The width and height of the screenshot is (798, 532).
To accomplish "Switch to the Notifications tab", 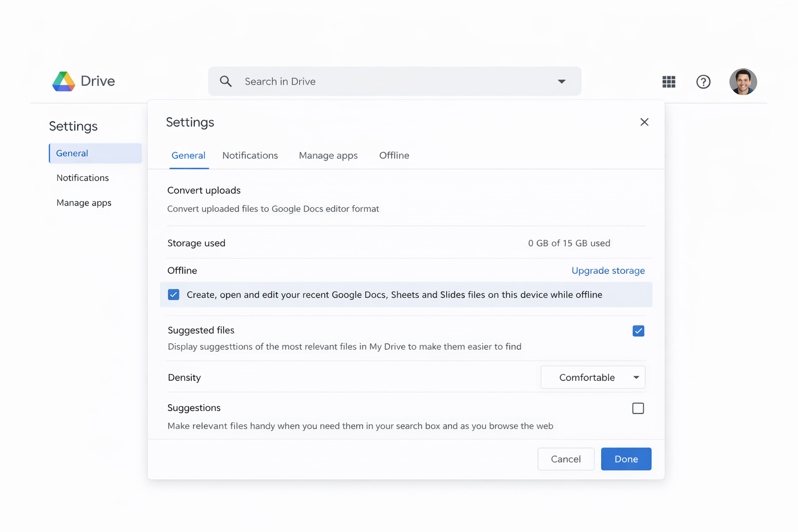I will tap(250, 155).
